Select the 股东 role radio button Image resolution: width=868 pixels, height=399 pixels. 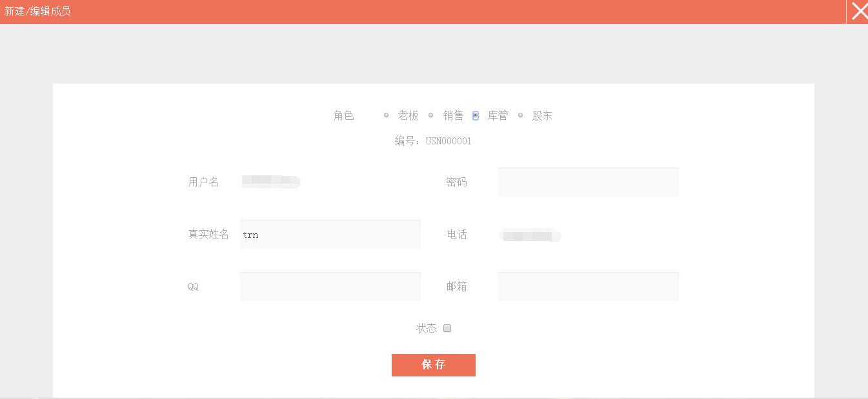[x=520, y=115]
